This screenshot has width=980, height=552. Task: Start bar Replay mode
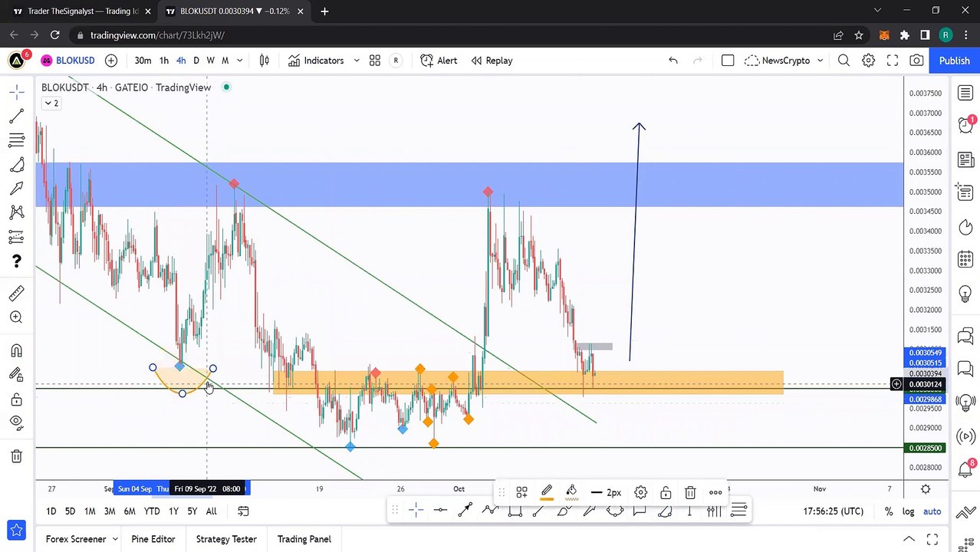492,61
